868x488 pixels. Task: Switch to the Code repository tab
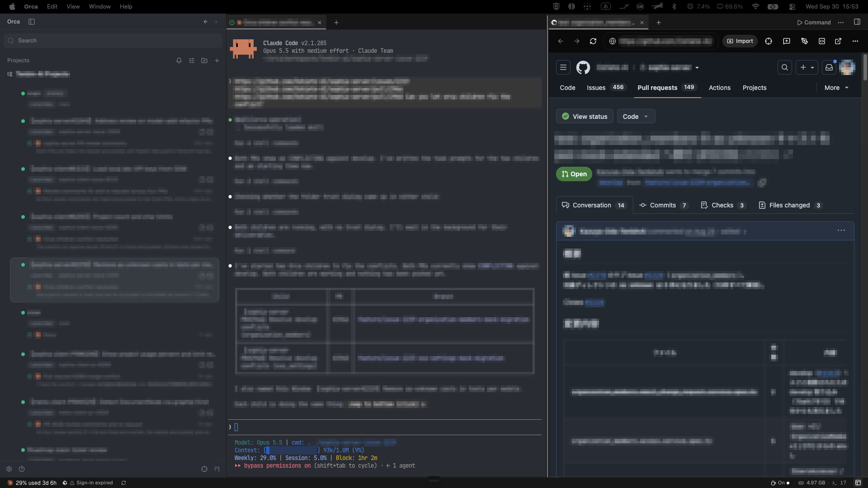click(567, 88)
